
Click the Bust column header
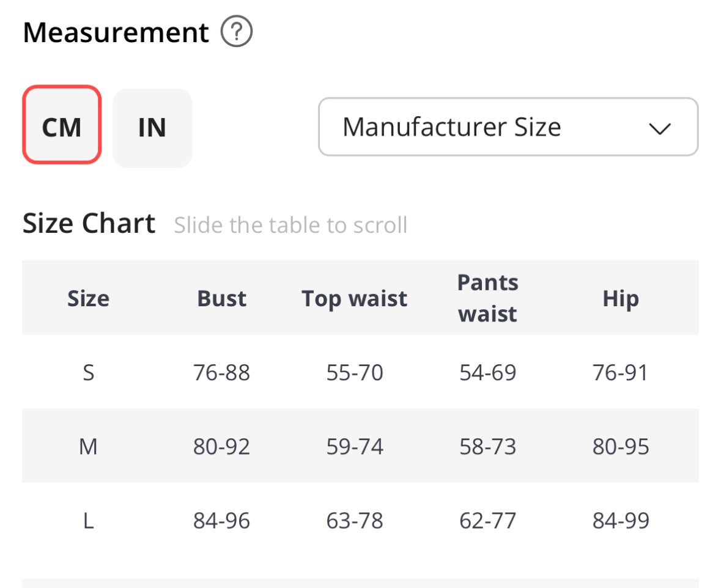pos(221,298)
